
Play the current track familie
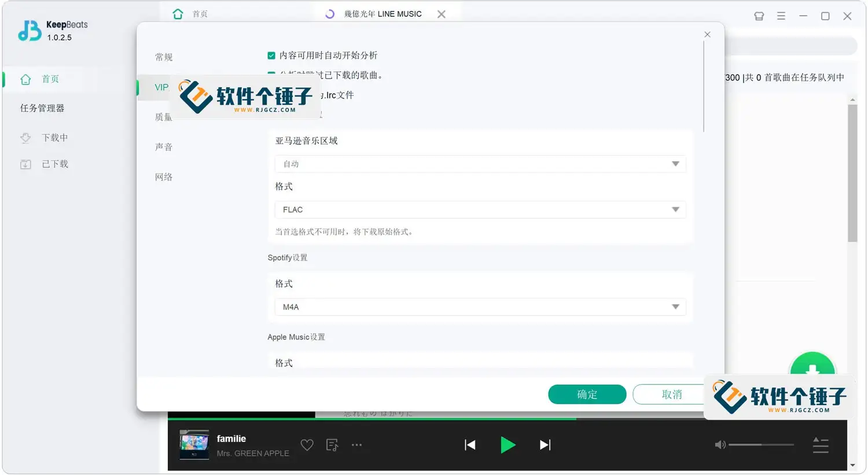point(507,444)
